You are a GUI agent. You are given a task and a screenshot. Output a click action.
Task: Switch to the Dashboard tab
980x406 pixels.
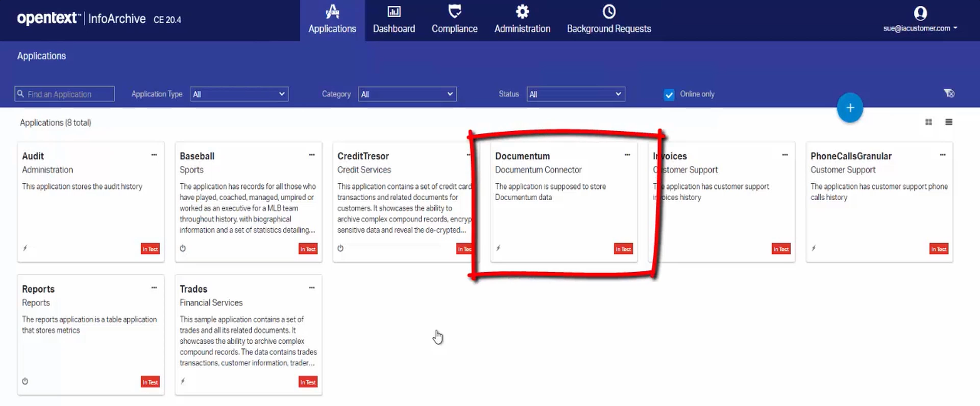click(x=394, y=20)
